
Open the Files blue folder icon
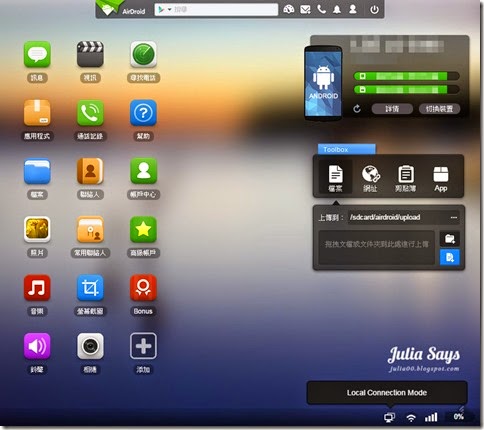(37, 171)
